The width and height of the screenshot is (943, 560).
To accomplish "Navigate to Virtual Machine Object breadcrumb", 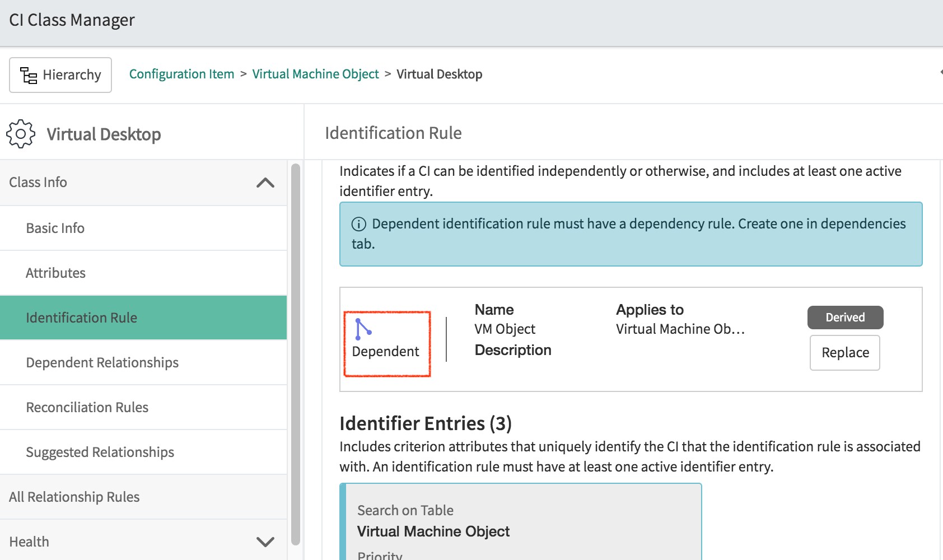I will click(x=315, y=74).
